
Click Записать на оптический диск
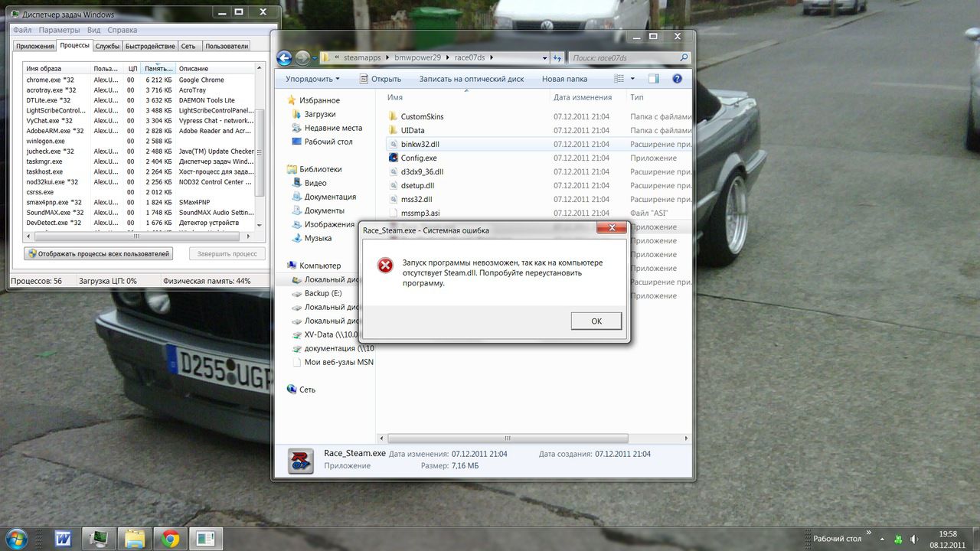[x=472, y=79]
